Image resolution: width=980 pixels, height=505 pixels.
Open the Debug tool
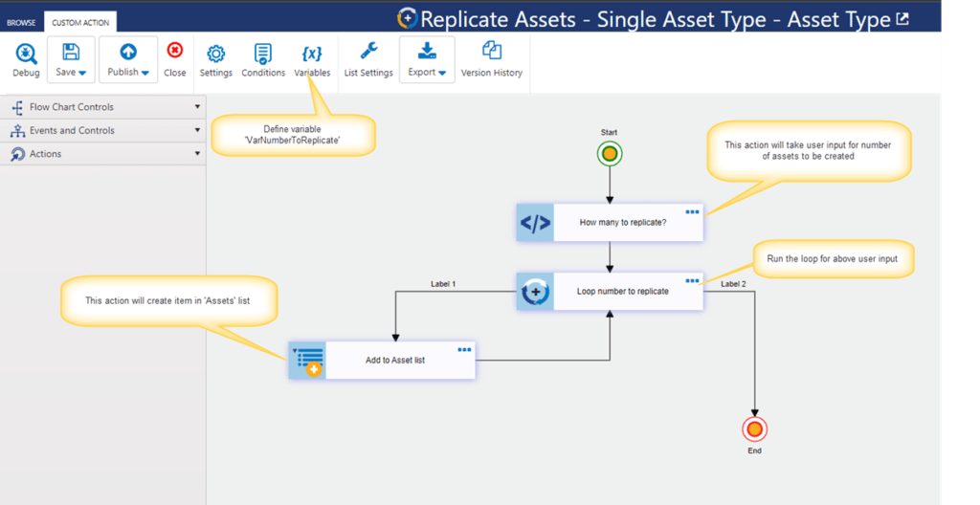26,60
